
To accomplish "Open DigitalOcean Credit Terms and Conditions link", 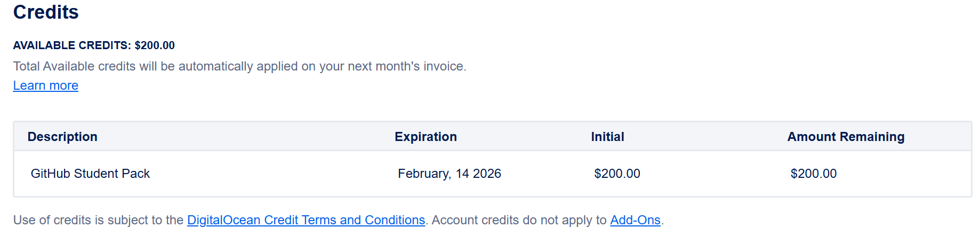I will click(306, 220).
